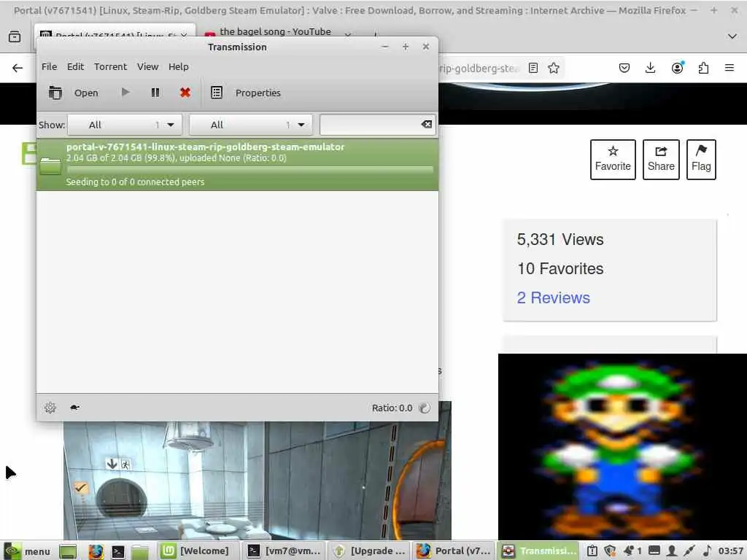Toggle Firefox reader view icon
Viewport: 747px width, 560px height.
coord(533,68)
